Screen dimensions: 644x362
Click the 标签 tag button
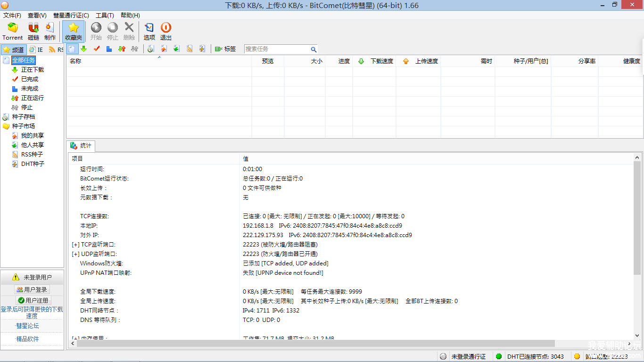coord(225,49)
